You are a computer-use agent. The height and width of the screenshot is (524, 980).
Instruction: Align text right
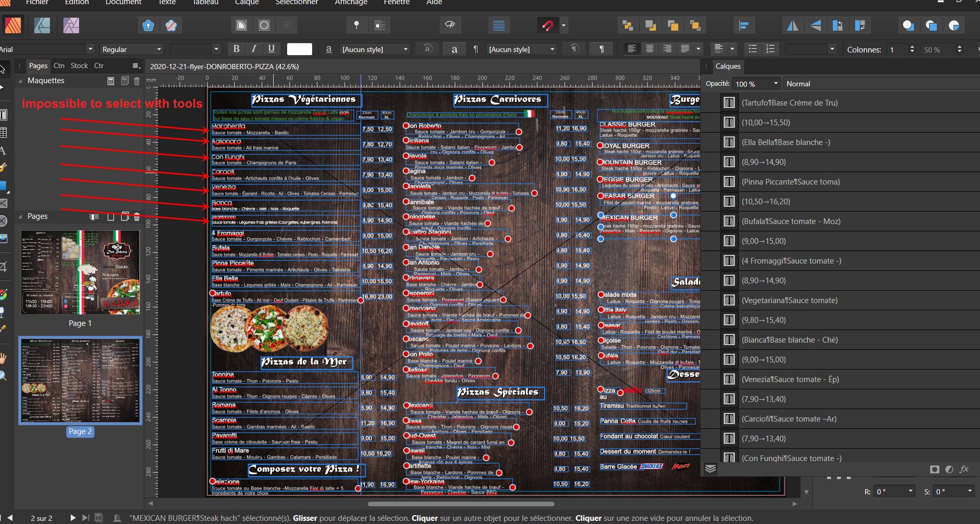[667, 49]
